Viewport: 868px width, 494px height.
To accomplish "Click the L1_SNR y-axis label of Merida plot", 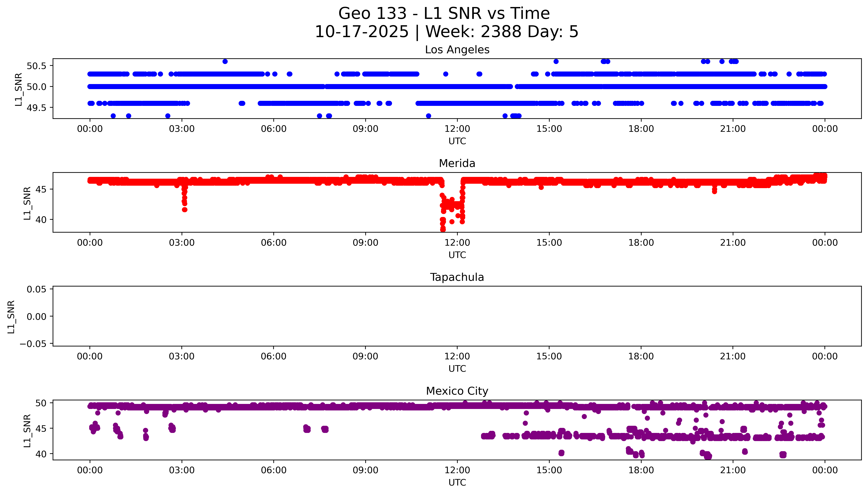I will point(27,203).
